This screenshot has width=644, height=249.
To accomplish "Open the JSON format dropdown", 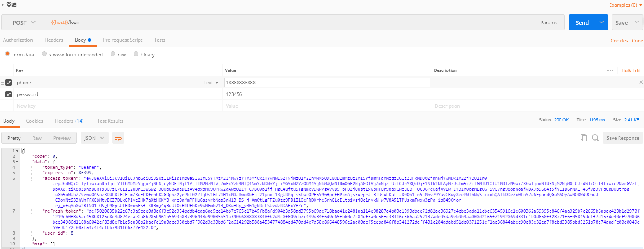I will point(94,138).
